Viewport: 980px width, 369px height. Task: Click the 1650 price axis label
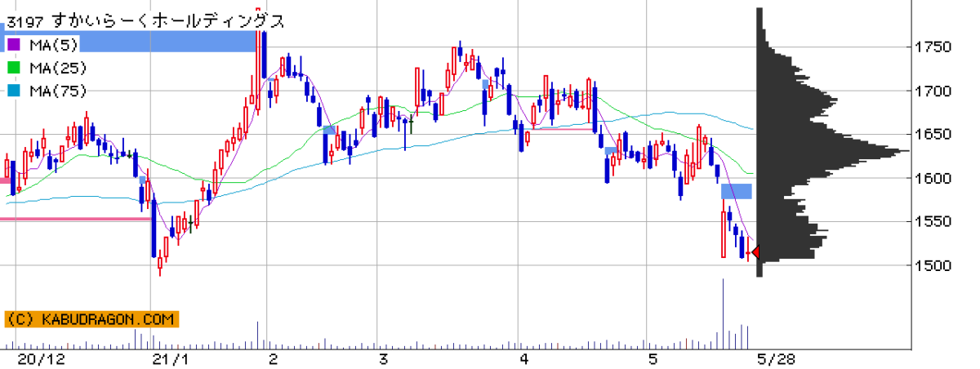click(932, 134)
